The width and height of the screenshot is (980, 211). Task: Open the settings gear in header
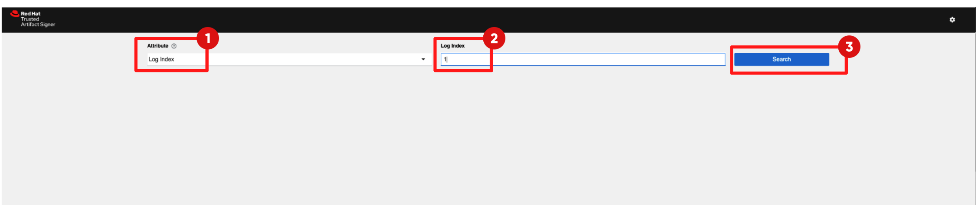point(952,20)
